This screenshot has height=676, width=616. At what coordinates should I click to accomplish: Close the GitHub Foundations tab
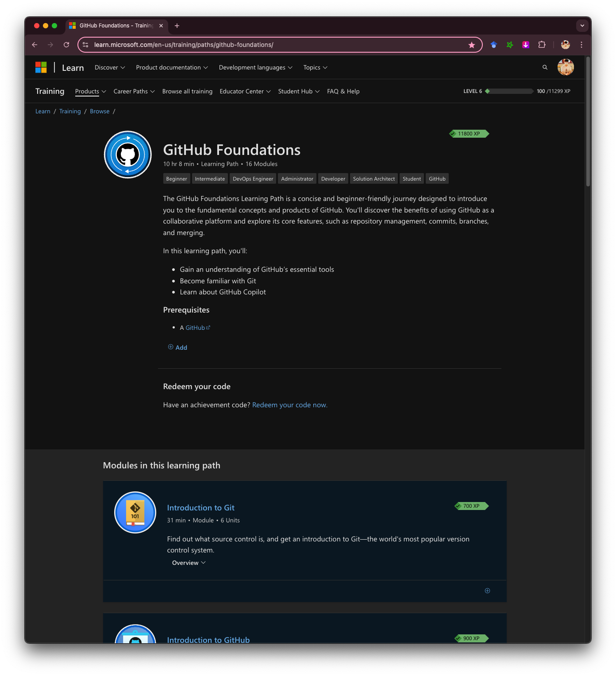(161, 26)
